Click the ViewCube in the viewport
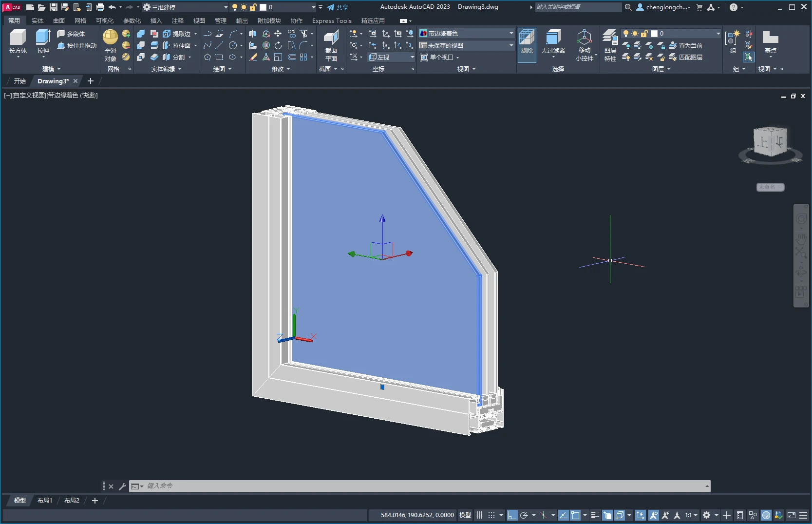812x524 pixels. (x=770, y=142)
